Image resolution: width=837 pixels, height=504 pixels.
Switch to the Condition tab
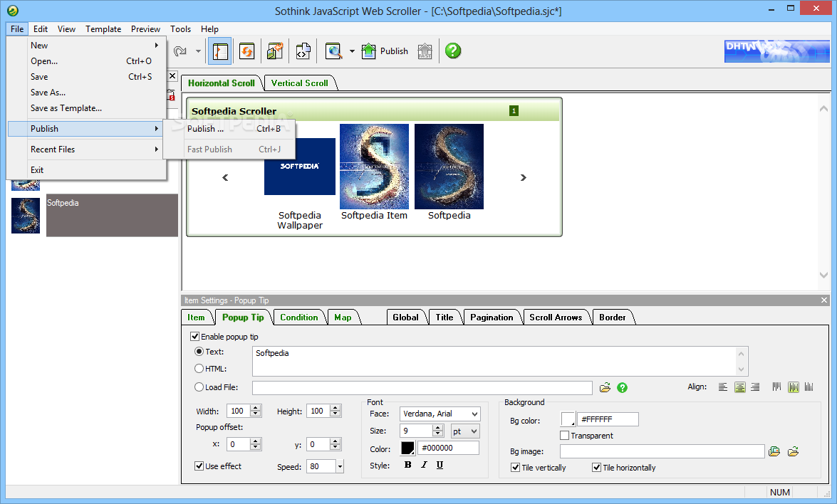pos(299,317)
